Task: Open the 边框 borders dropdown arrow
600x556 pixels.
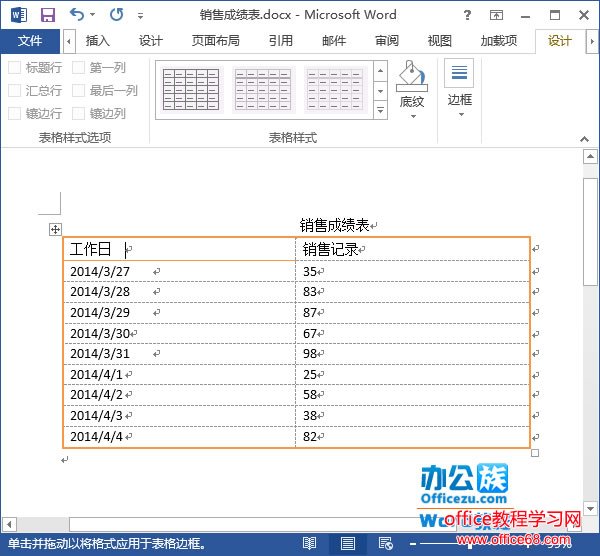Action: 461,114
